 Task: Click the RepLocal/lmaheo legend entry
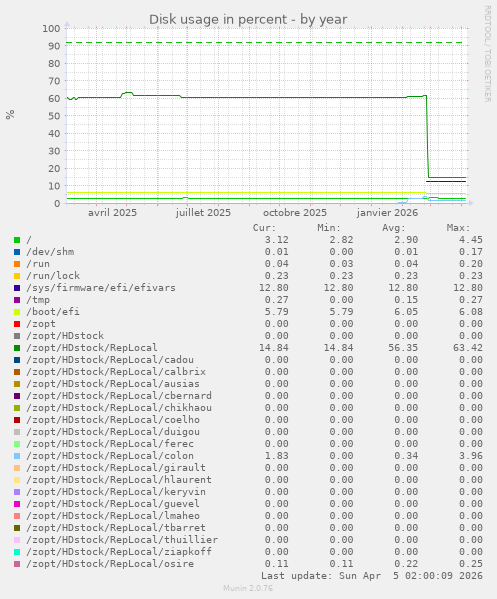coord(113,516)
